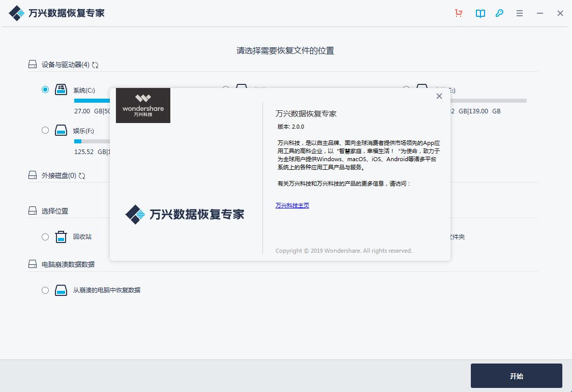Image resolution: width=572 pixels, height=392 pixels.
Task: Select 从崩溃的电脑中恢复数据 option
Action: 45,290
